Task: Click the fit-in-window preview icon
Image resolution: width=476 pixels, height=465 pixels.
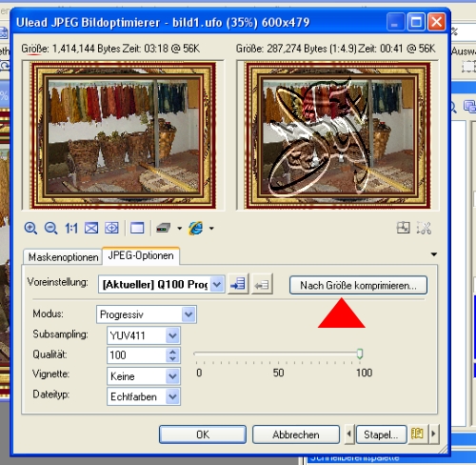Action: click(x=91, y=228)
